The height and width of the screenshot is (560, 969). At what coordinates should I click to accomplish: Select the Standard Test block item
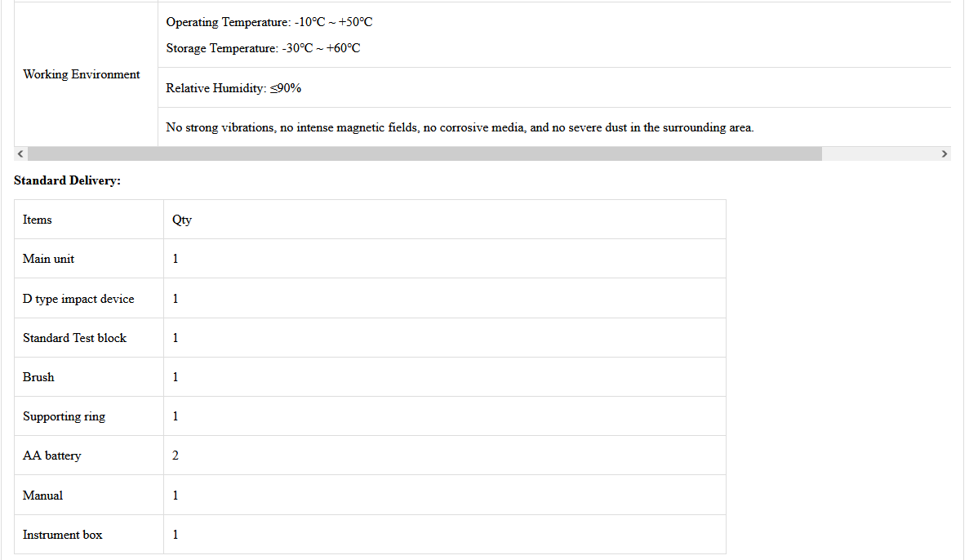(x=74, y=338)
